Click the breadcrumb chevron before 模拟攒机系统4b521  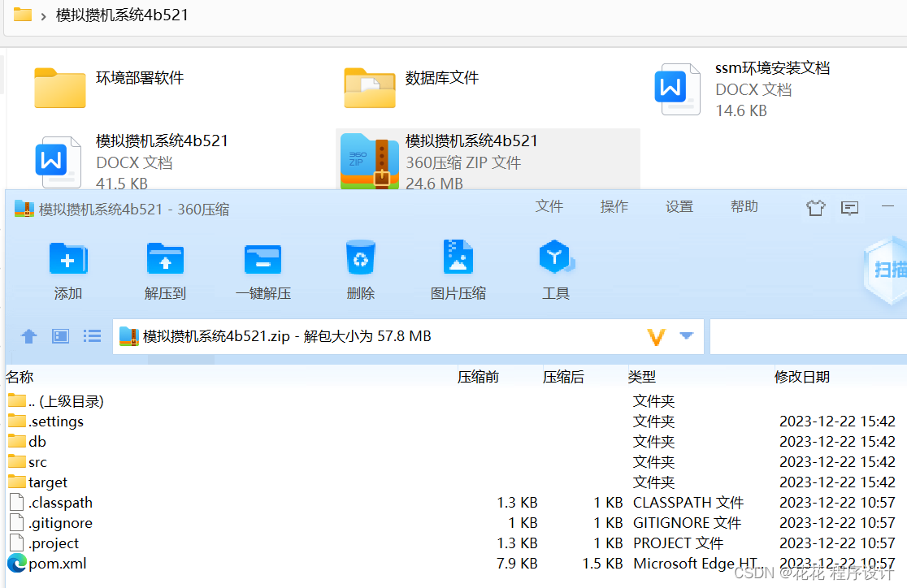[x=43, y=16]
